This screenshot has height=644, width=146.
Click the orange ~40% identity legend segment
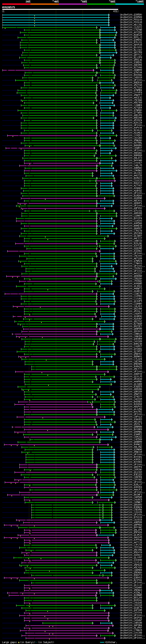pyautogui.click(x=45, y=4)
